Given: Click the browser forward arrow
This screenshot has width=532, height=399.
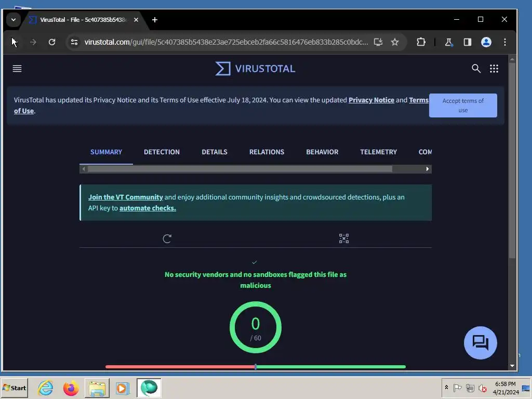Looking at the screenshot, I should click(x=33, y=42).
